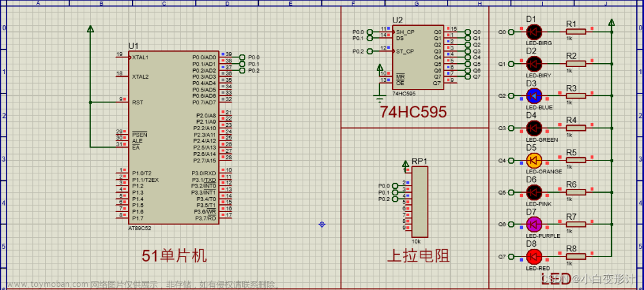
Task: Select the D2 LED-BIRY diode symbol
Action: [534, 64]
